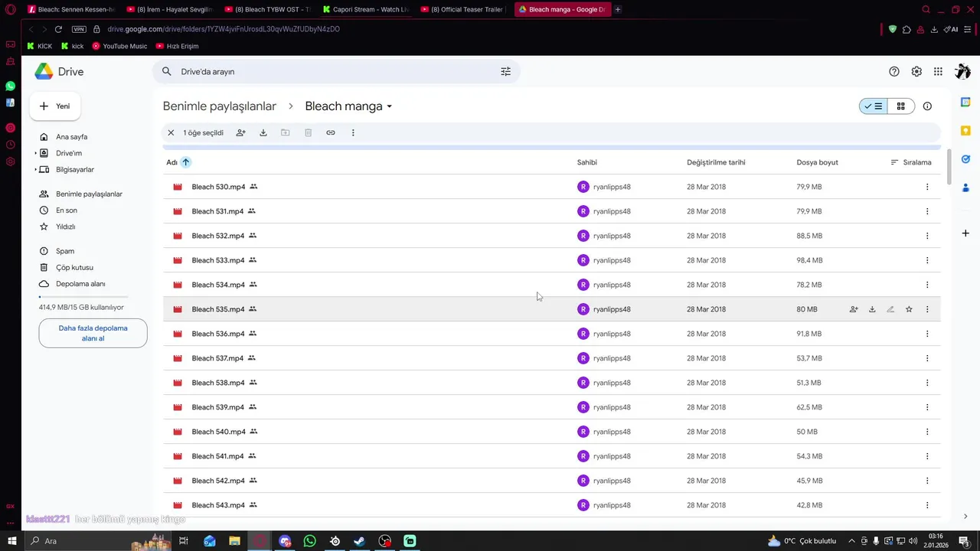This screenshot has height=551, width=980.
Task: Open more options for Bleach 538.mp4
Action: click(x=927, y=383)
